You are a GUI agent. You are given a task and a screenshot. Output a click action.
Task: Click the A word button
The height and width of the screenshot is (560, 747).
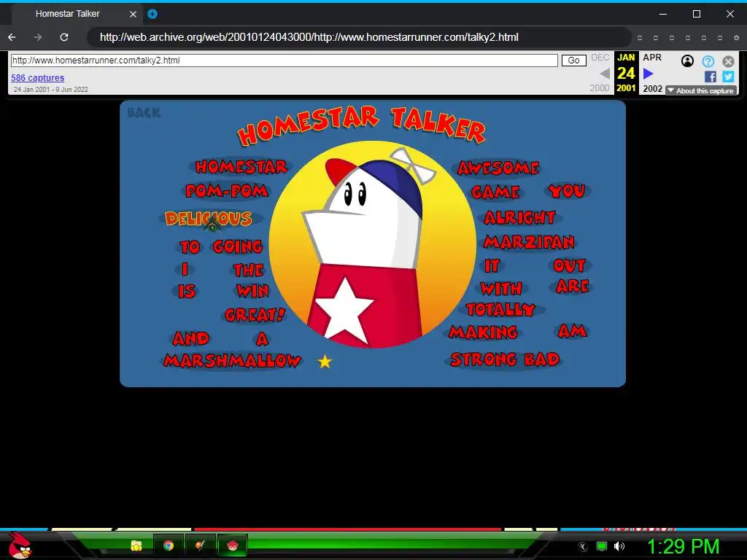[262, 339]
